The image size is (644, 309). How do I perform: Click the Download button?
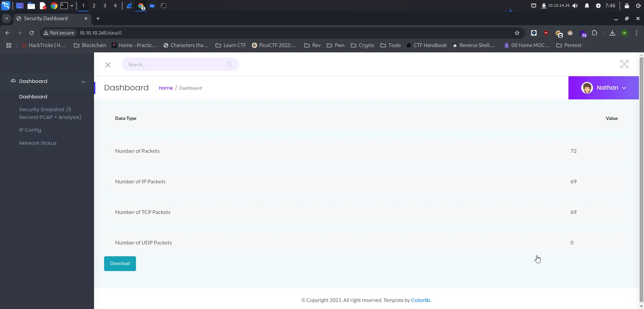coord(120,264)
